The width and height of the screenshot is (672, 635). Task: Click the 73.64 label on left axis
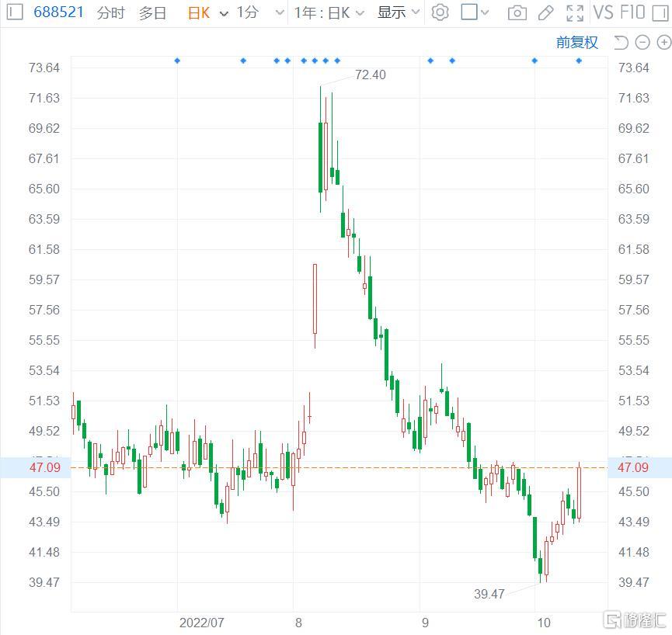[44, 68]
